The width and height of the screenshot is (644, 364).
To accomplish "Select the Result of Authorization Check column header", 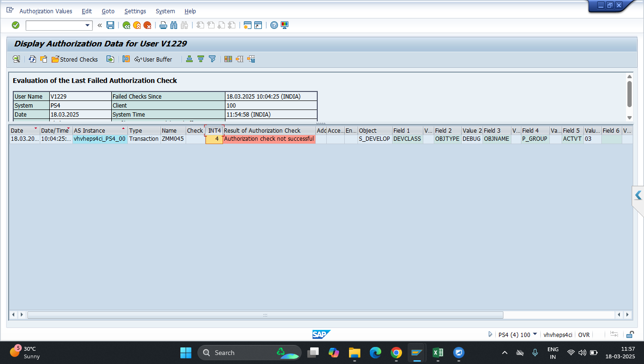I will [262, 130].
